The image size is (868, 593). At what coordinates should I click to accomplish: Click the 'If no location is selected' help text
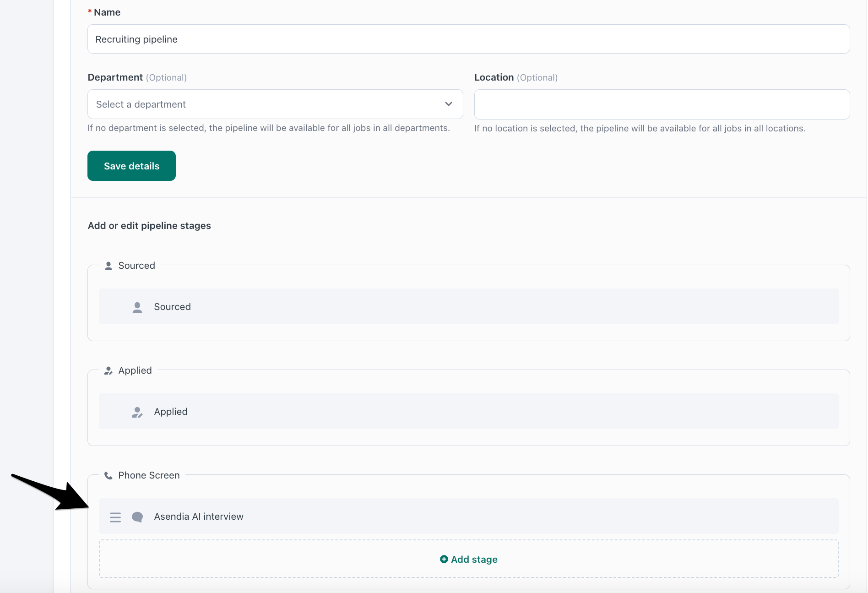coord(640,128)
